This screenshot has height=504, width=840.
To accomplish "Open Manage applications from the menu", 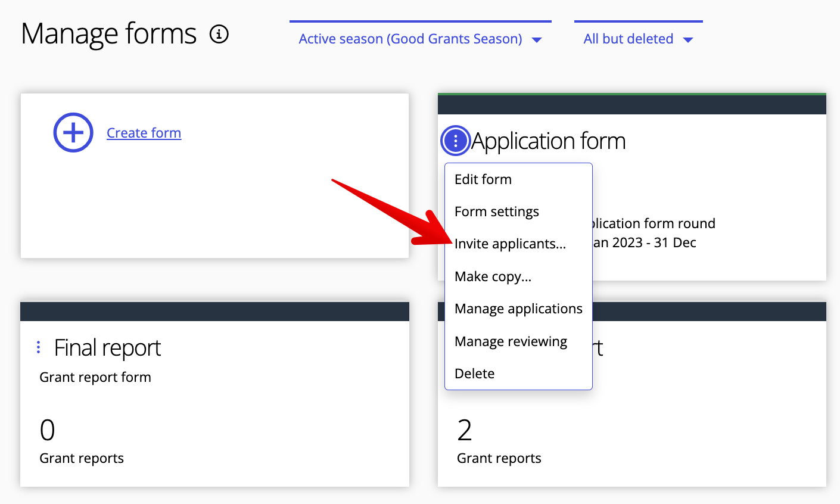I will click(518, 309).
